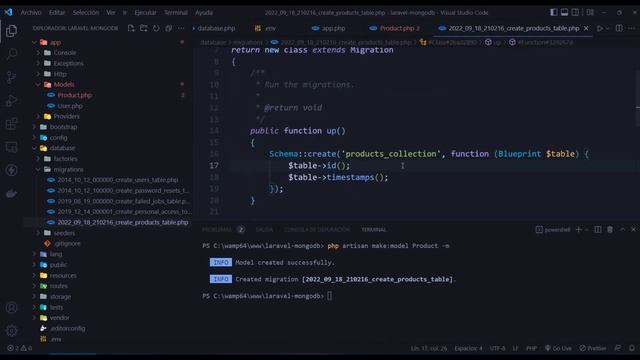
Task: Change PHP language mode in status bar
Action: tap(531, 348)
